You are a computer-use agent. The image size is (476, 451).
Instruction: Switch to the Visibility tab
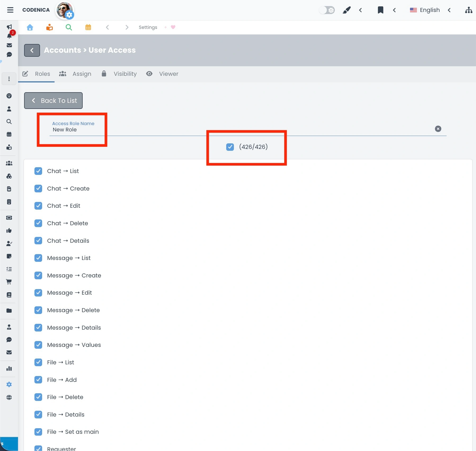[125, 74]
